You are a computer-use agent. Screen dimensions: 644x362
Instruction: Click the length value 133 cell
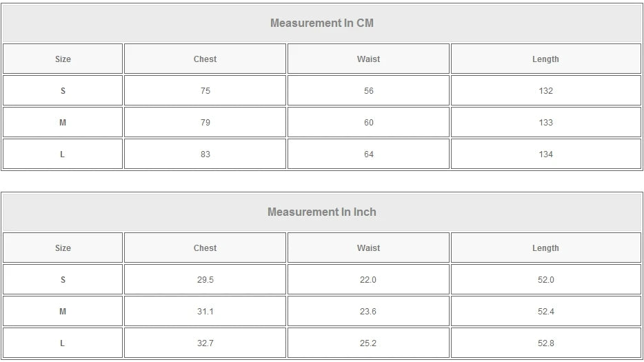(545, 123)
